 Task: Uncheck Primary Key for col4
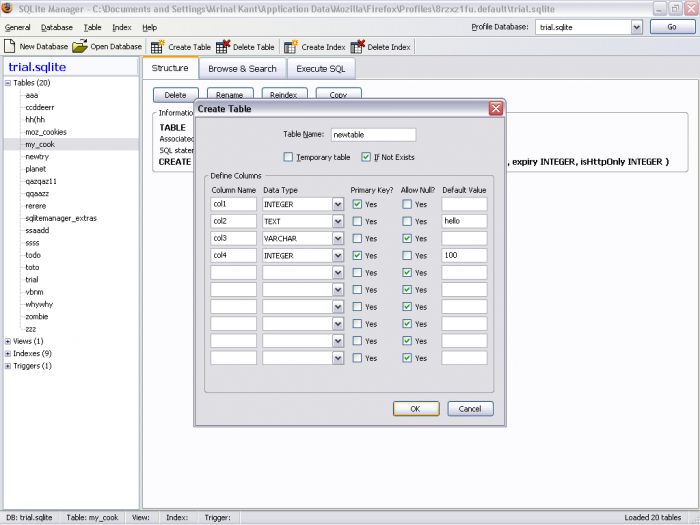tap(357, 256)
